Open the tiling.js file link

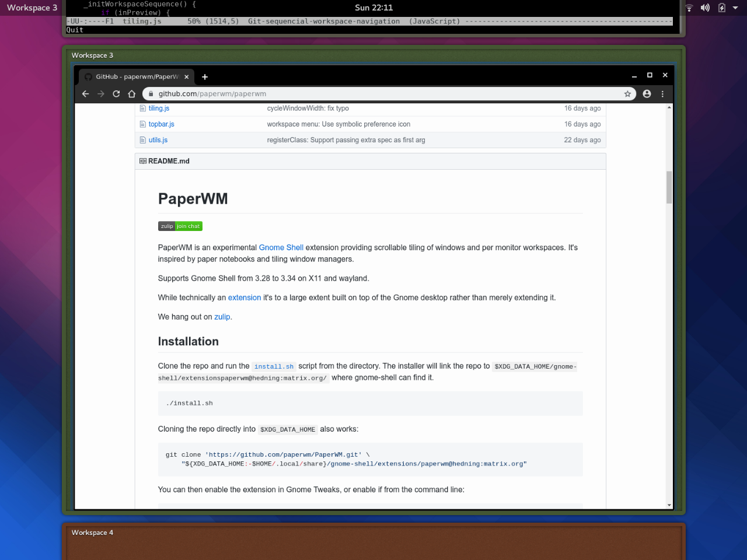pos(159,108)
